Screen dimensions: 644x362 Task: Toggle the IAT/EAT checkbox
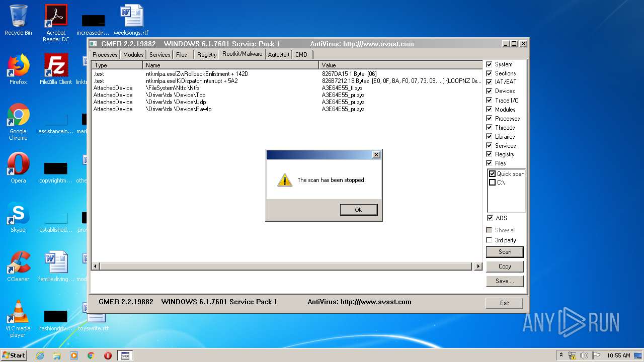[489, 82]
